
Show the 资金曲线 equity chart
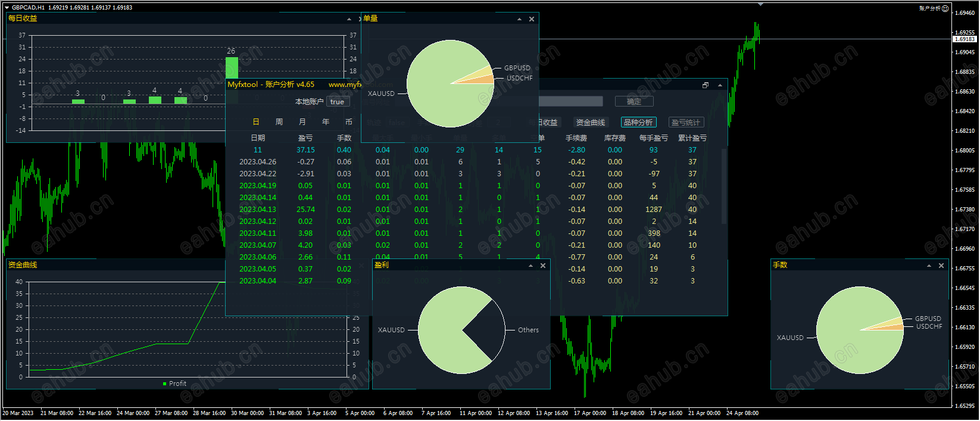pos(590,123)
